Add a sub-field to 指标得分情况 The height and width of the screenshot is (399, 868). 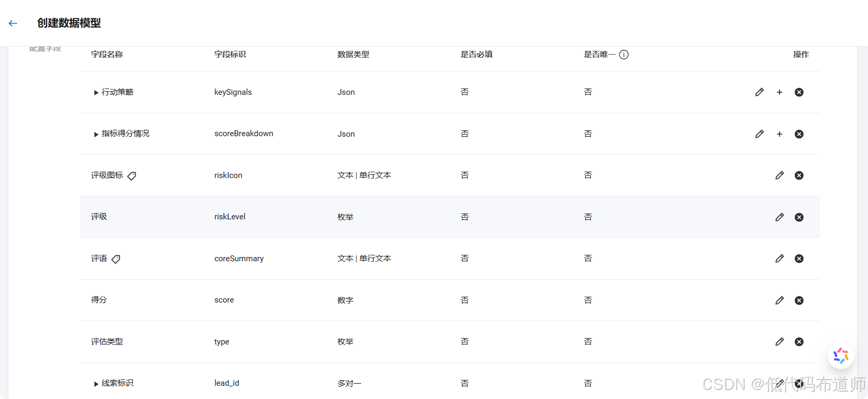(780, 134)
